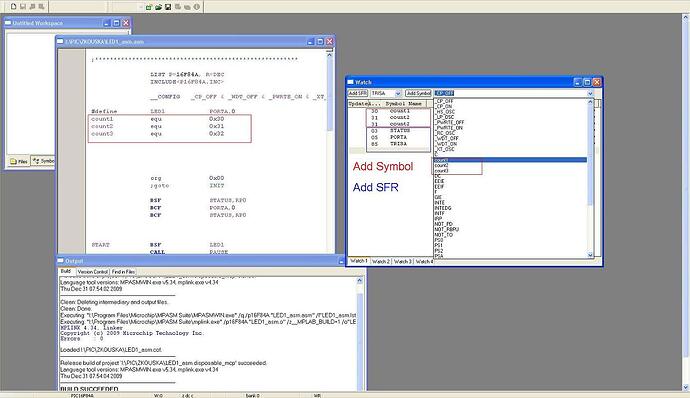Click the New File toolbar icon

pos(14,6)
